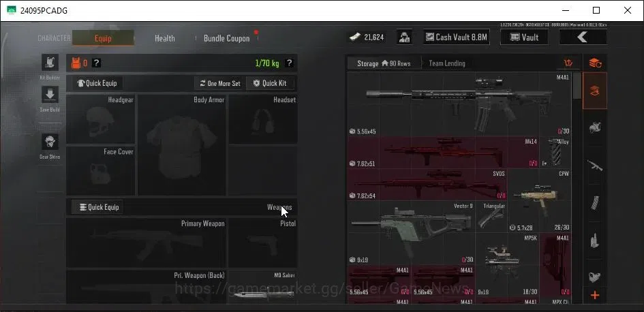
Task: Click the 26/30 ammo count on CPW
Action: 562,228
